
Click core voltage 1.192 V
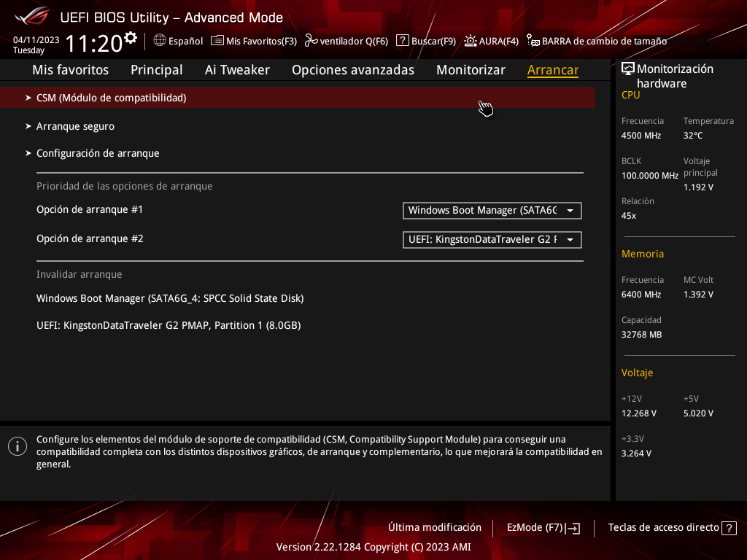click(698, 187)
